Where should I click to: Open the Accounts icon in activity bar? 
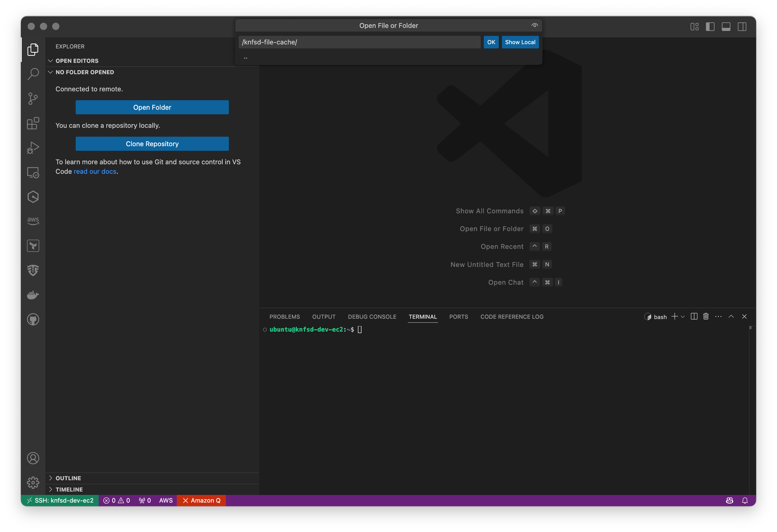pyautogui.click(x=33, y=458)
